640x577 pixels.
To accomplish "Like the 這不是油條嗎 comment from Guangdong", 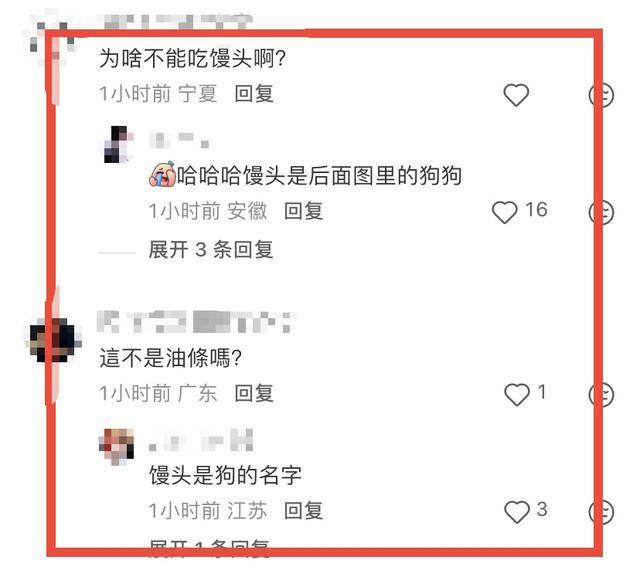I will (517, 395).
